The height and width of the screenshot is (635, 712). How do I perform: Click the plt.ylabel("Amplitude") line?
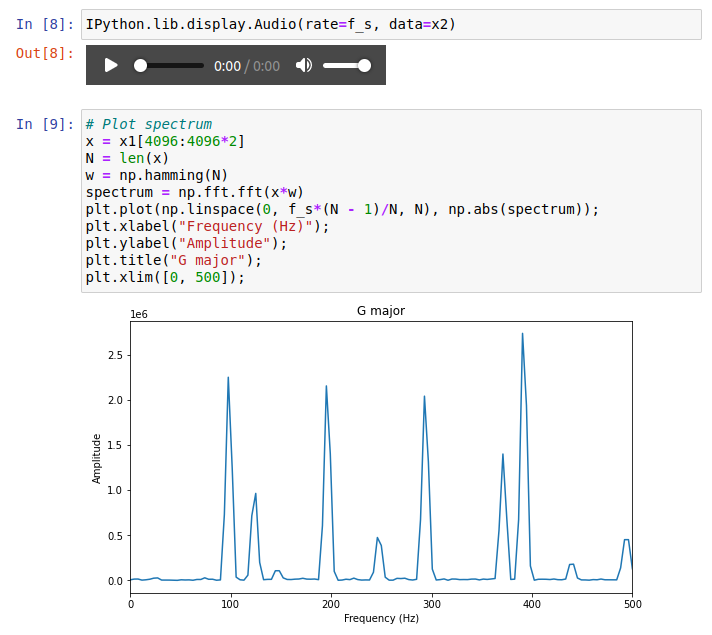186,243
